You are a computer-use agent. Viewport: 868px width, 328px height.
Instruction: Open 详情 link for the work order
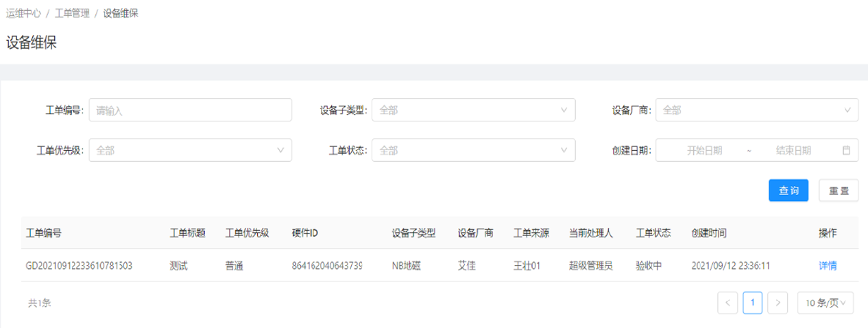click(828, 266)
